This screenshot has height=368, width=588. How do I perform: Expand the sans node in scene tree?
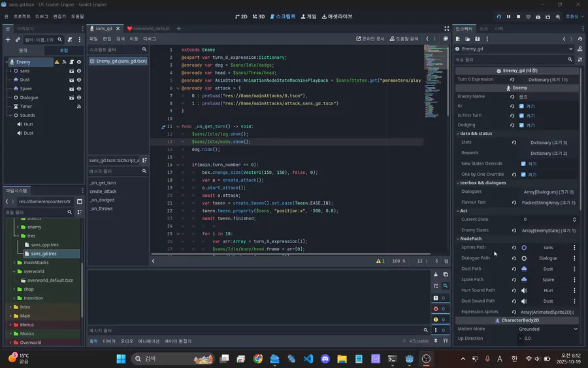(10, 71)
